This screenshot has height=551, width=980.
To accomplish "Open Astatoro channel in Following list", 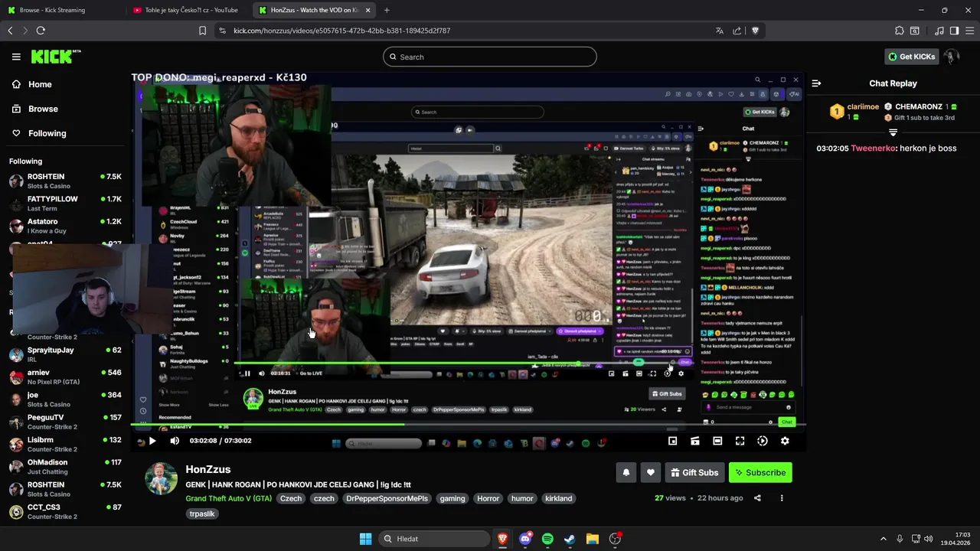I will tap(65, 226).
